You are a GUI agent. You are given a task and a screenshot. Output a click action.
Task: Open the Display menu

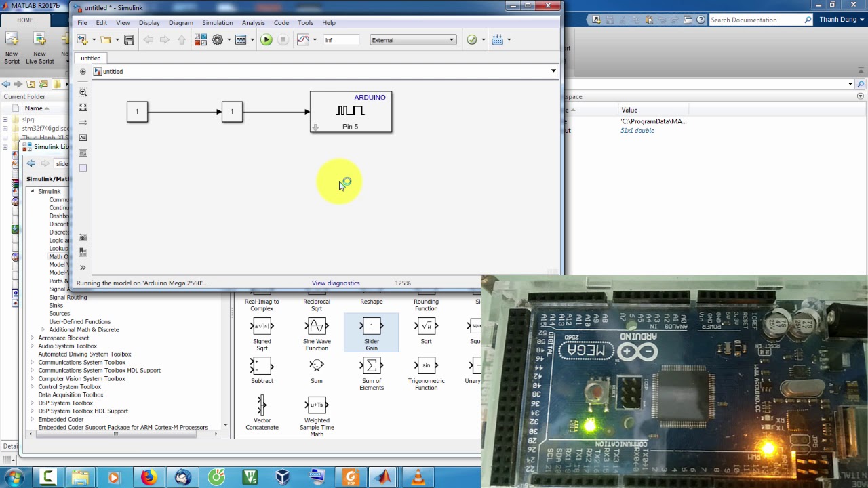pyautogui.click(x=149, y=23)
